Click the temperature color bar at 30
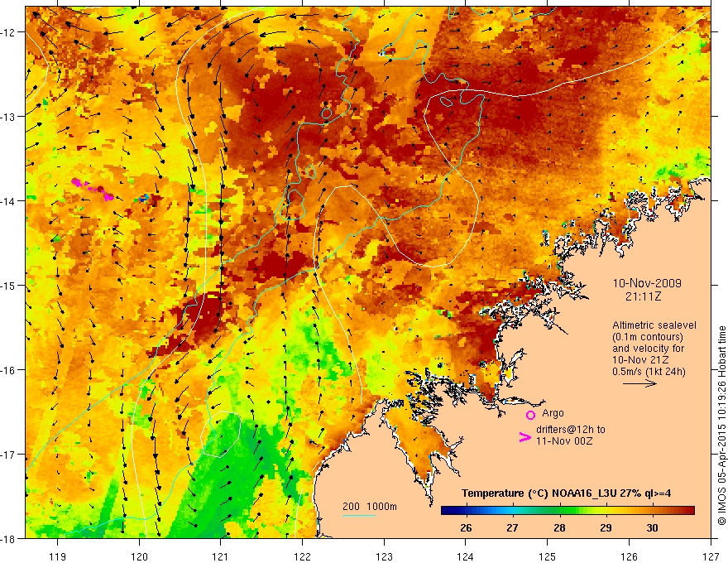 tap(653, 511)
